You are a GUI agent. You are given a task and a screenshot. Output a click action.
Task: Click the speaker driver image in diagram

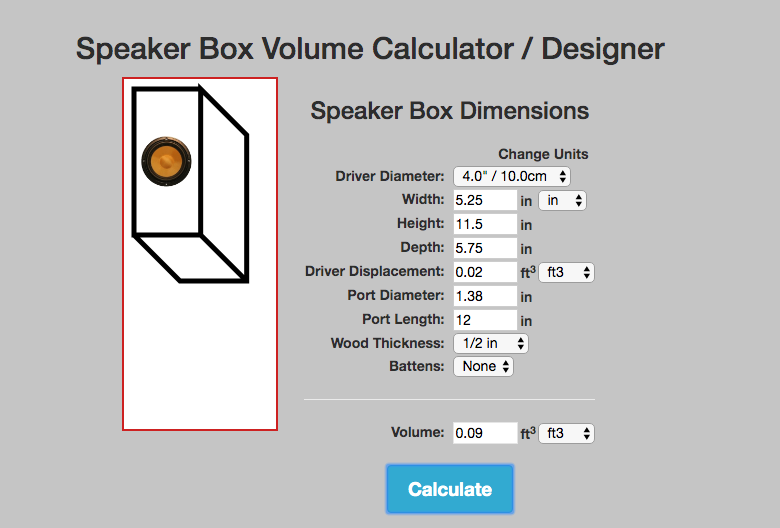tap(166, 161)
